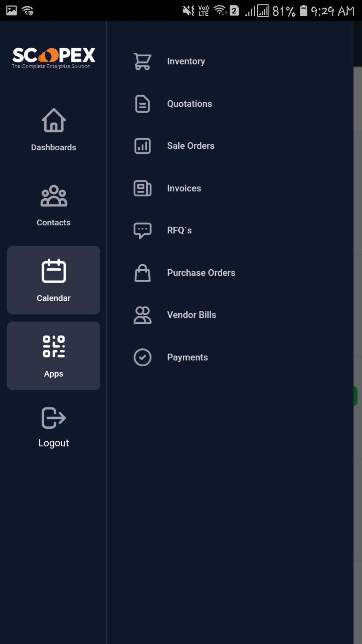Click the Scopex logo

coord(54,58)
